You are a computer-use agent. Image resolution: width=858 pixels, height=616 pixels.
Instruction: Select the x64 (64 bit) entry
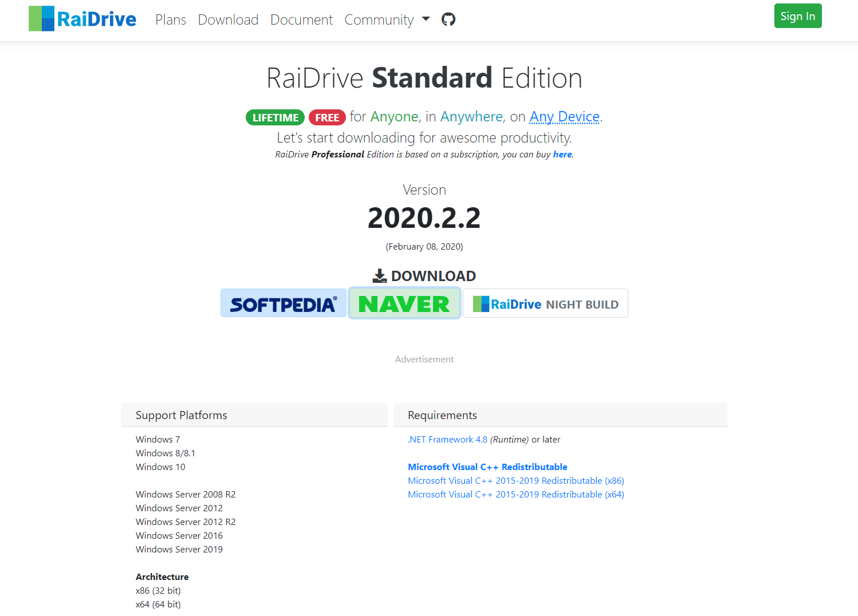coord(158,605)
